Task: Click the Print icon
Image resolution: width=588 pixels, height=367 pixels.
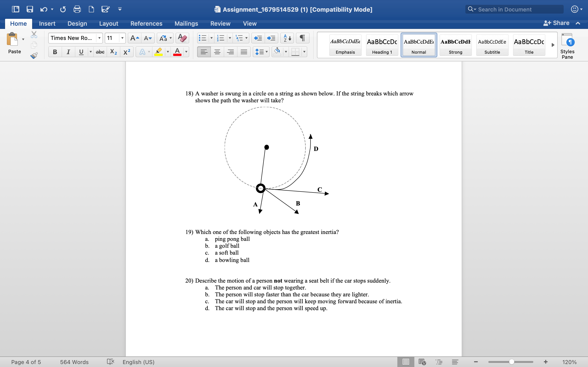Action: (x=77, y=9)
